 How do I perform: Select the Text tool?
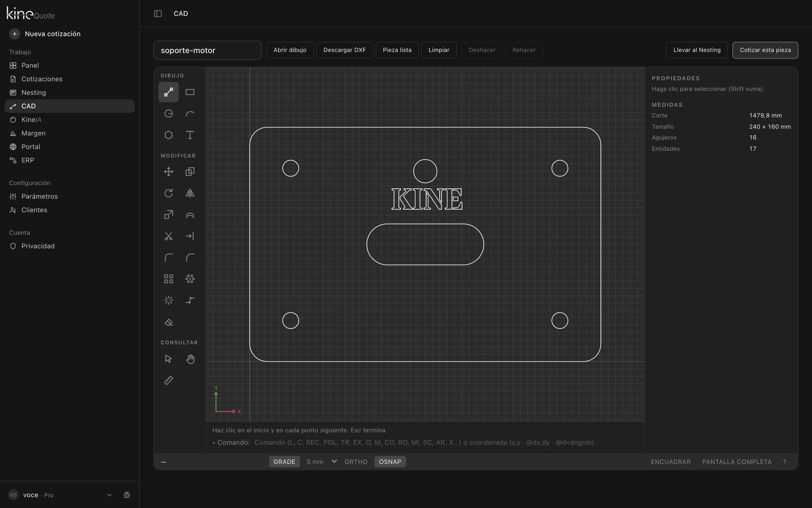[x=190, y=135]
